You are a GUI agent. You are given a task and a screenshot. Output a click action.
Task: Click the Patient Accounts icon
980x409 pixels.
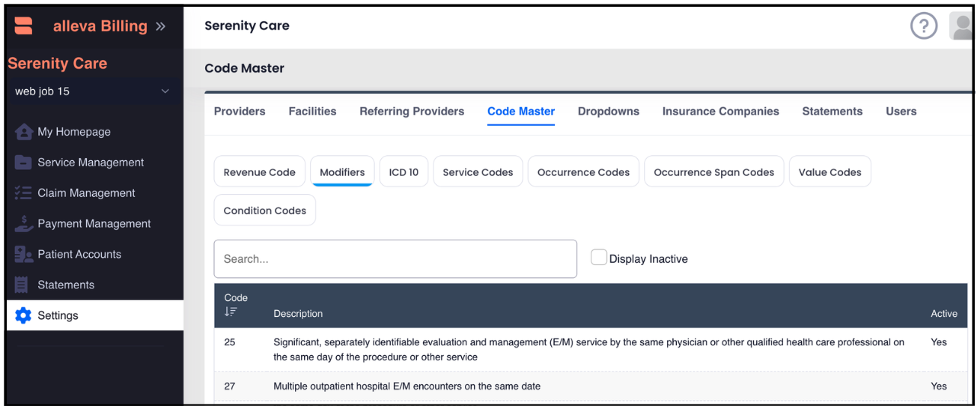(x=24, y=255)
